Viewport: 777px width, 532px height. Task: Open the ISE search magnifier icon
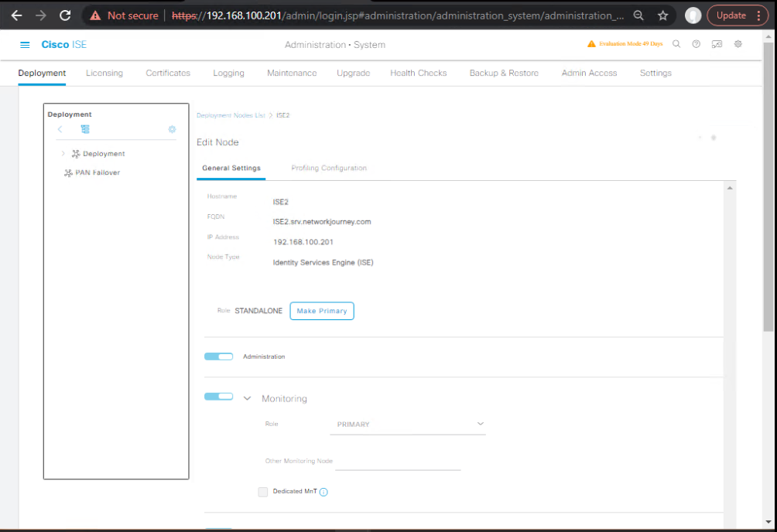pos(676,44)
